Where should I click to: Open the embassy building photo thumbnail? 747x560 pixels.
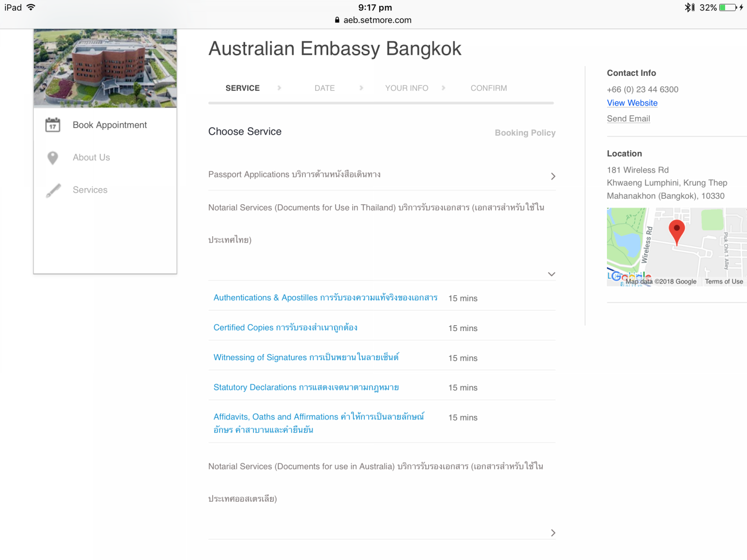pyautogui.click(x=105, y=68)
